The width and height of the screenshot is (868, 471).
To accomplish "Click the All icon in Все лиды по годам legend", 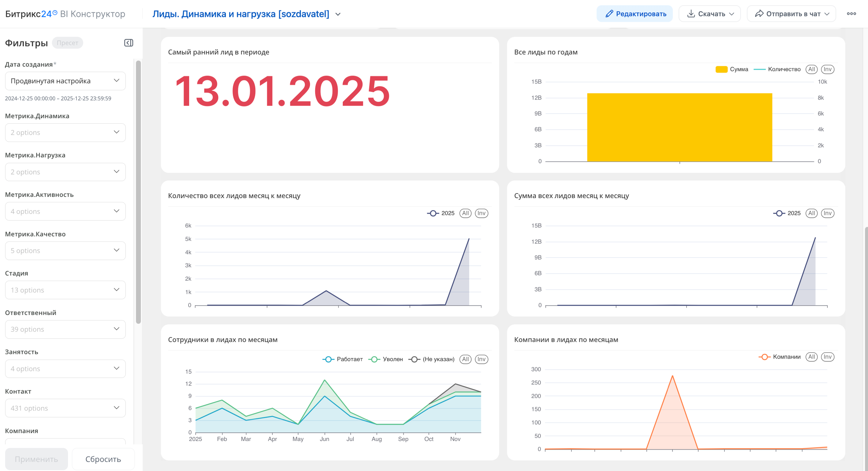I will pyautogui.click(x=811, y=69).
